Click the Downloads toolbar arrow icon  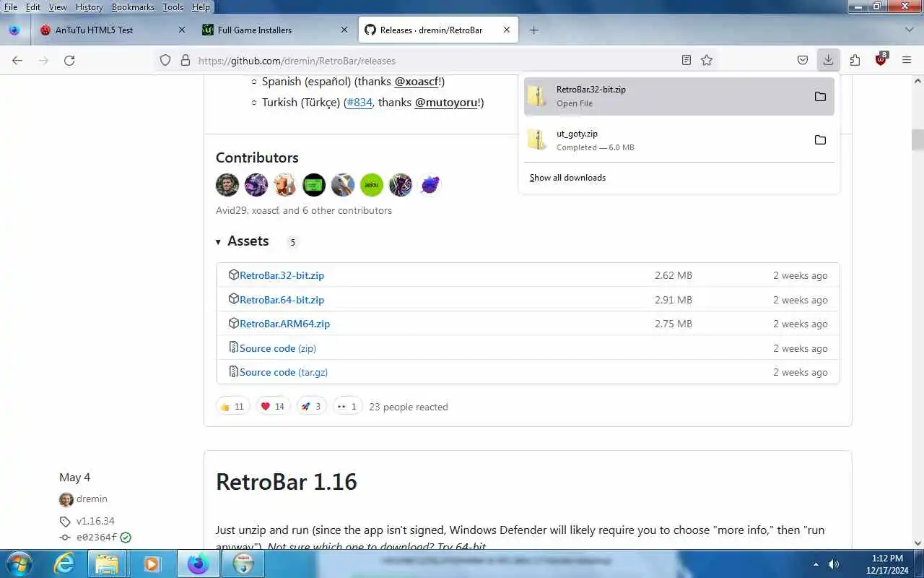pyautogui.click(x=828, y=61)
